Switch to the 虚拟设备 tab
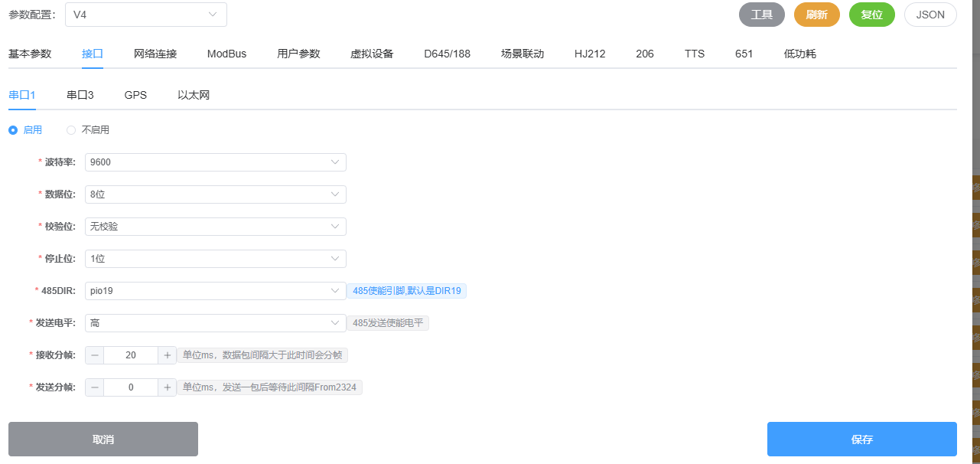The image size is (980, 464). [x=372, y=54]
